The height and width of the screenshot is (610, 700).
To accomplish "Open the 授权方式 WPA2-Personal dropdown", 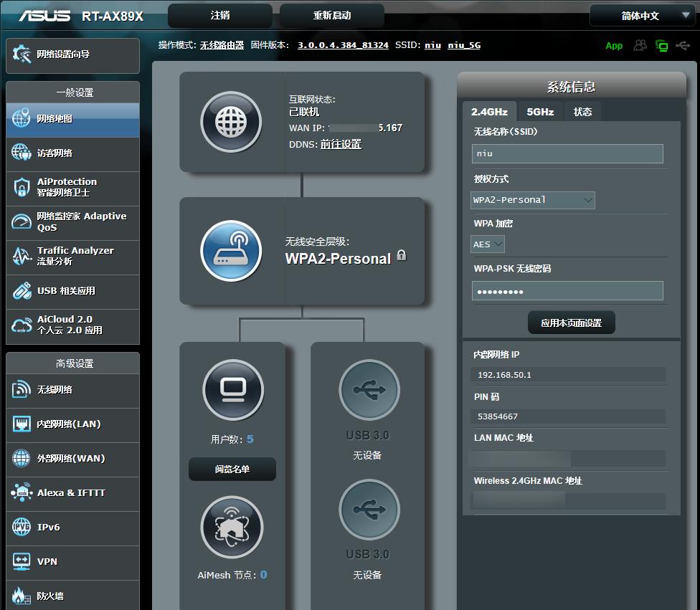I will (533, 200).
